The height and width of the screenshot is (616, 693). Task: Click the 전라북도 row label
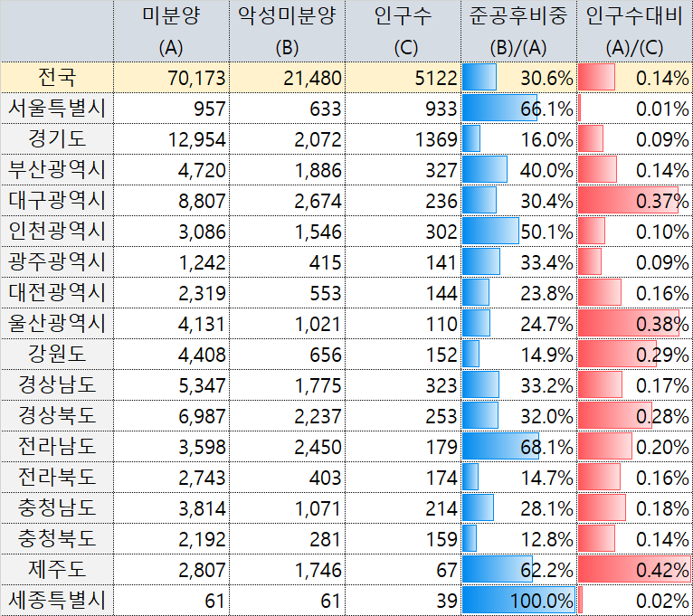(57, 477)
